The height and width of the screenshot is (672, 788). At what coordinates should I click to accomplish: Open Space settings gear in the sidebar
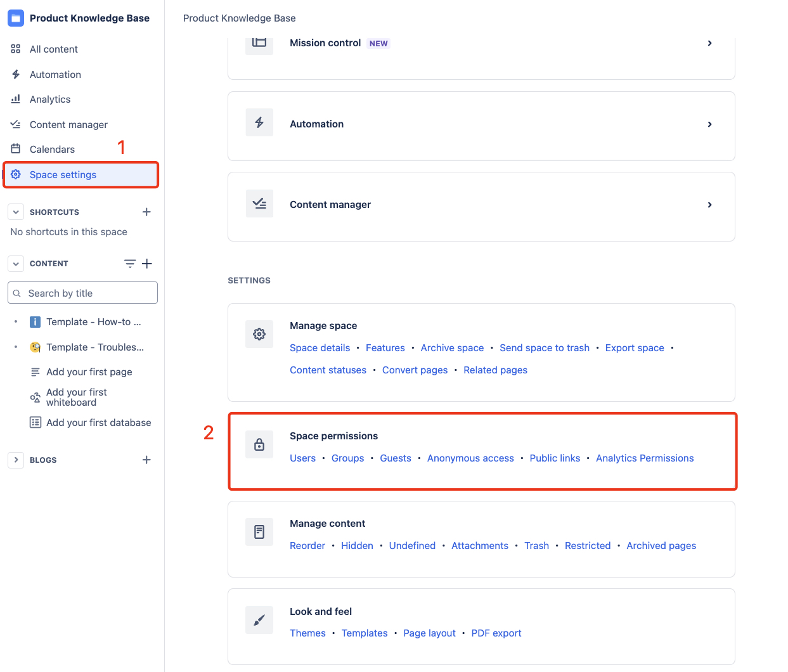point(16,174)
